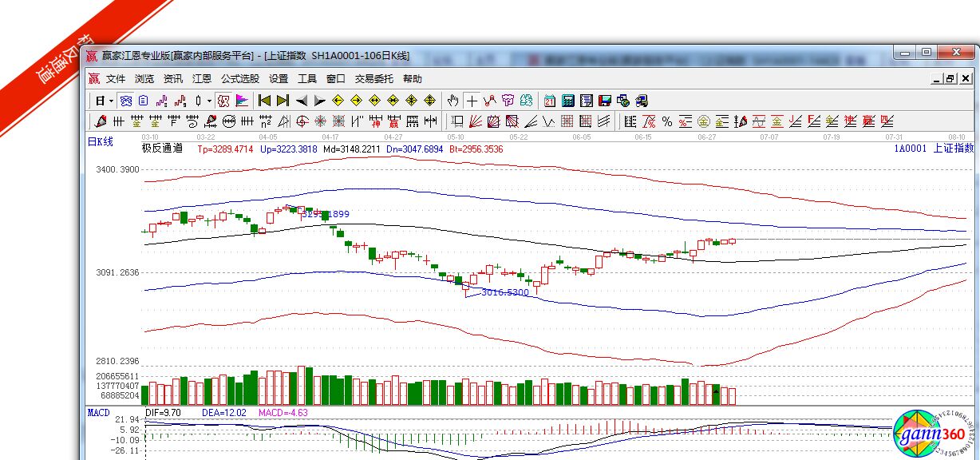Toggle the red square grid overlay tool
The image size is (980, 460).
pos(567,121)
